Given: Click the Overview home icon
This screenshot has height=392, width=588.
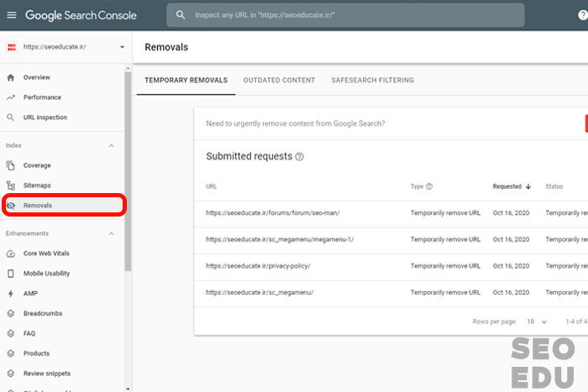Looking at the screenshot, I should (x=11, y=77).
